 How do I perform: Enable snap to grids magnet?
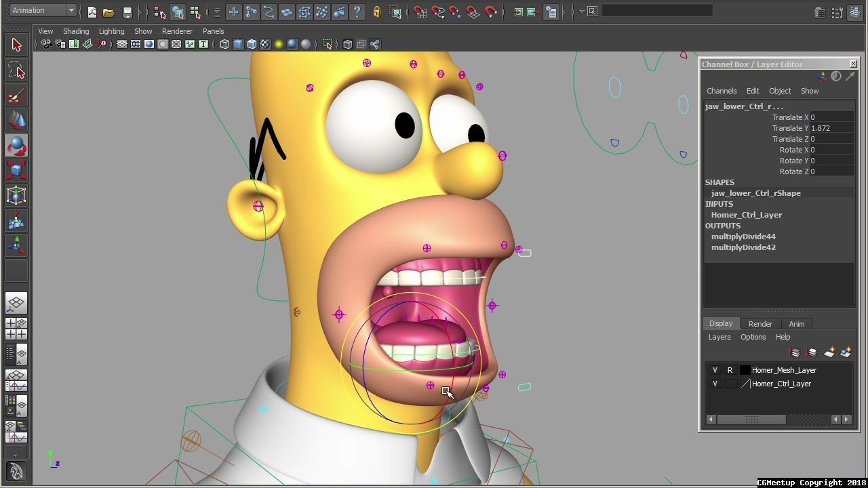point(420,12)
